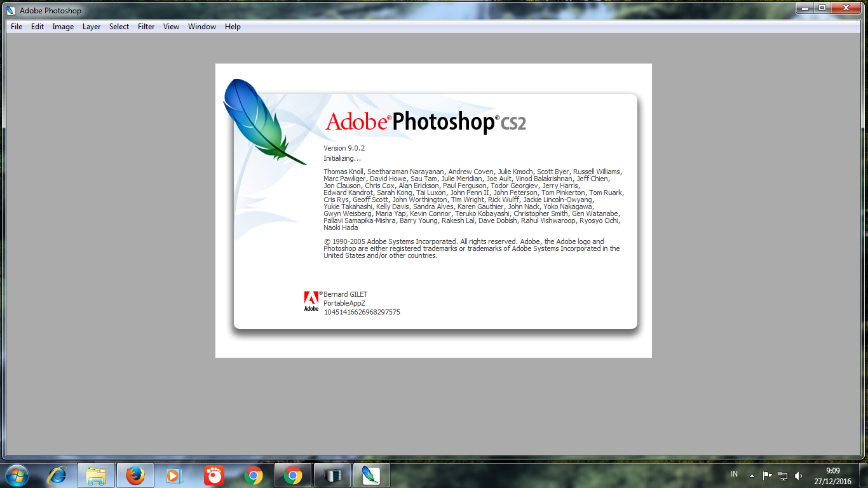Open Windows Explorer folder taskbar button
This screenshot has height=488, width=868.
(x=96, y=475)
